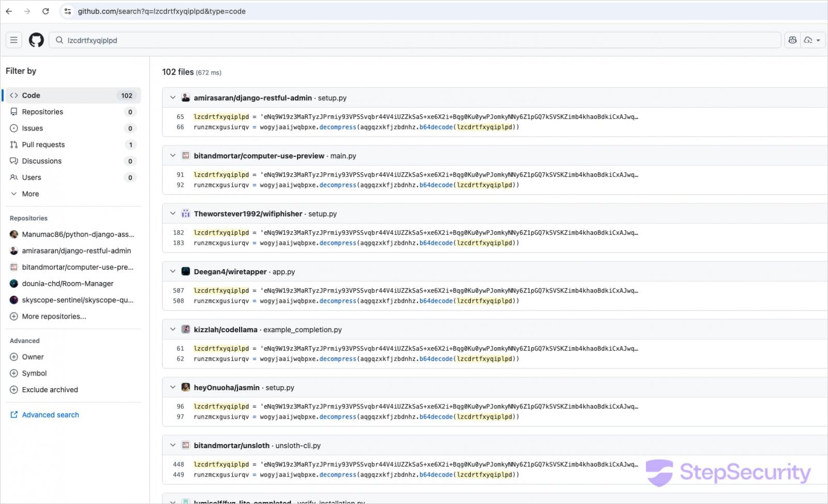Image resolution: width=828 pixels, height=504 pixels.
Task: Collapse the kizzlah/codellama search result
Action: [173, 329]
